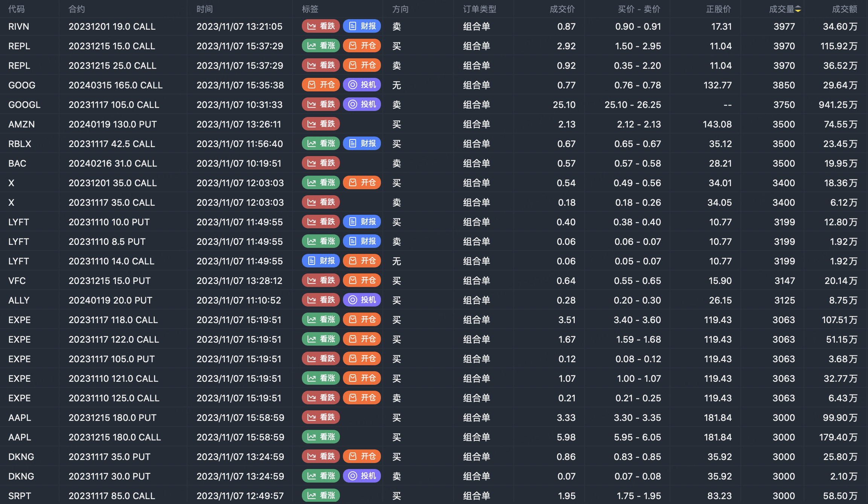Click 看涨 tag on LYFT 8.5 PUT row
Viewport: 868px width, 504px height.
[x=321, y=241]
